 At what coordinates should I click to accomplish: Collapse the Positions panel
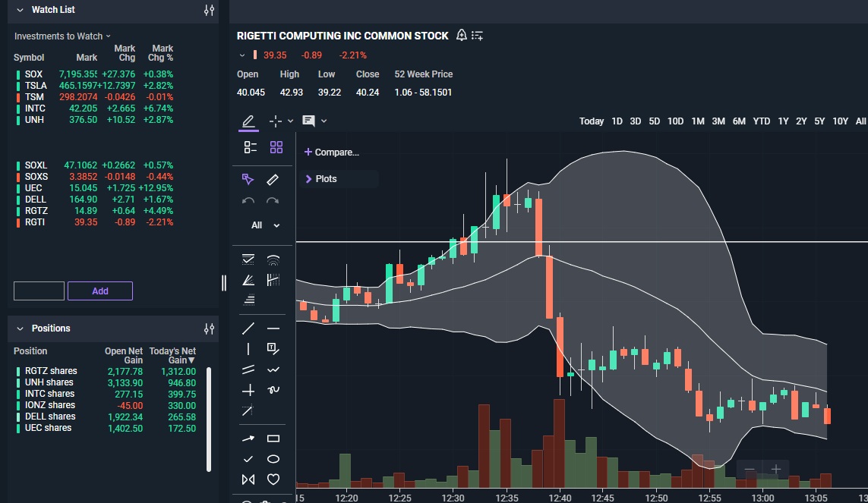pos(20,329)
